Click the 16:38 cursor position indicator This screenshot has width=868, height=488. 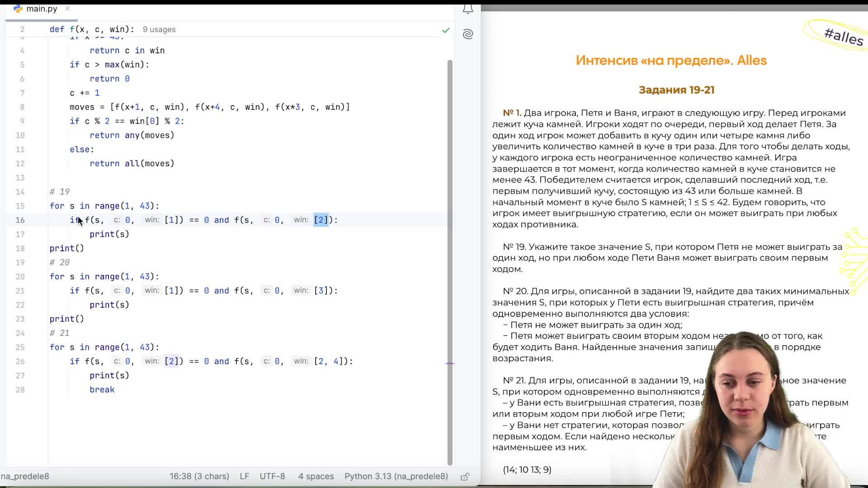click(x=199, y=476)
